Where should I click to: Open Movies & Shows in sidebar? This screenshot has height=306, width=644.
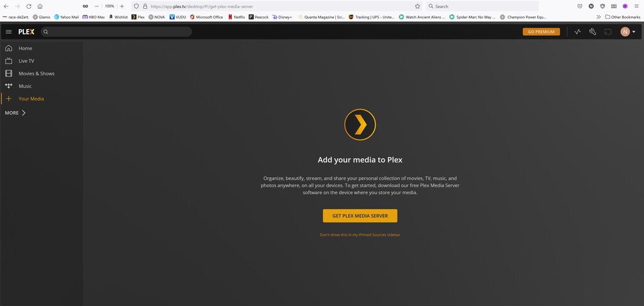click(x=36, y=74)
